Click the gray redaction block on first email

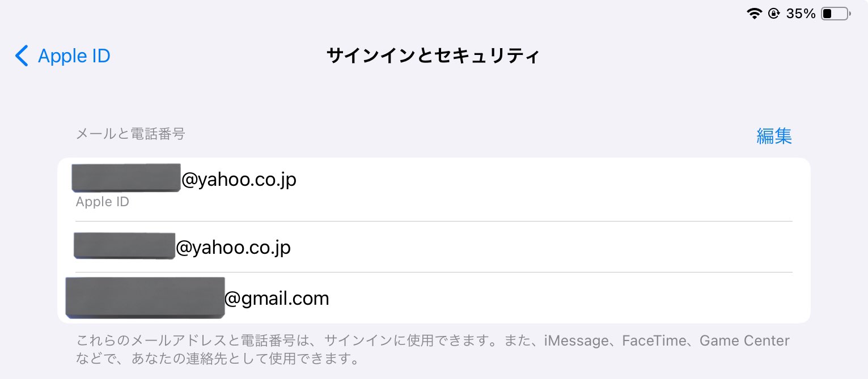(x=126, y=177)
